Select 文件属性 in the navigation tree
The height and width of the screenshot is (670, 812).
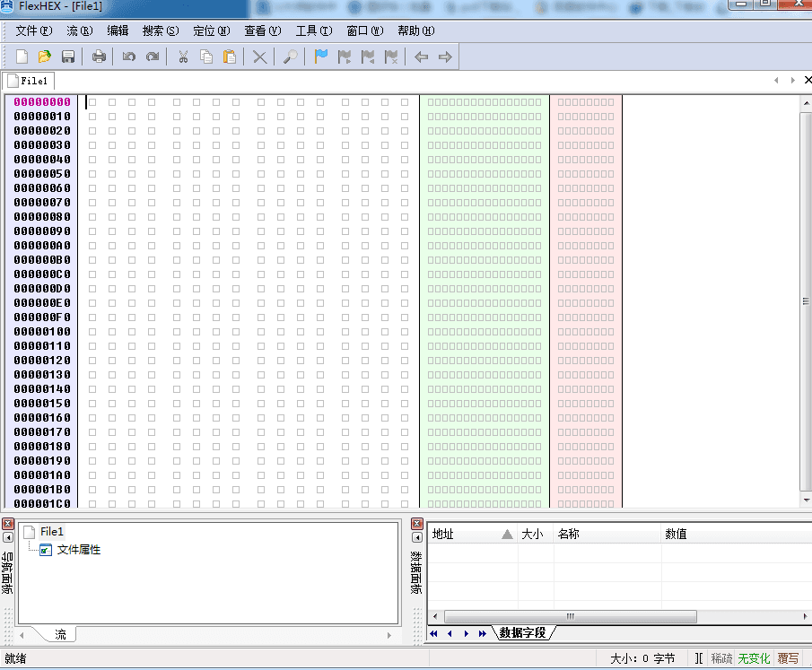click(x=79, y=550)
